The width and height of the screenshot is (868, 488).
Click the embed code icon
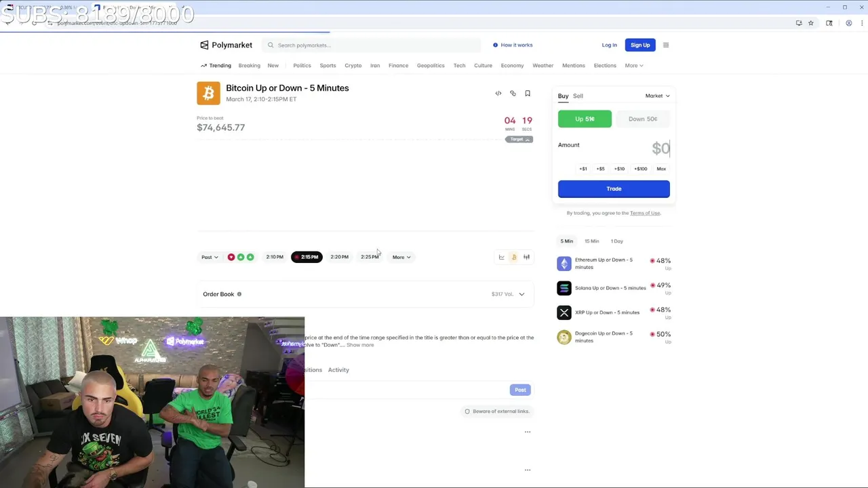pyautogui.click(x=498, y=94)
